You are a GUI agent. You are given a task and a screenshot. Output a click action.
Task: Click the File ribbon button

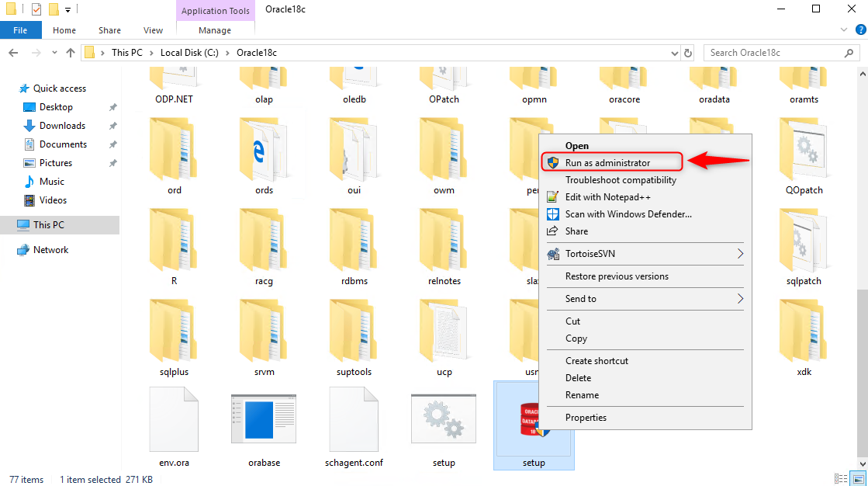(x=20, y=30)
